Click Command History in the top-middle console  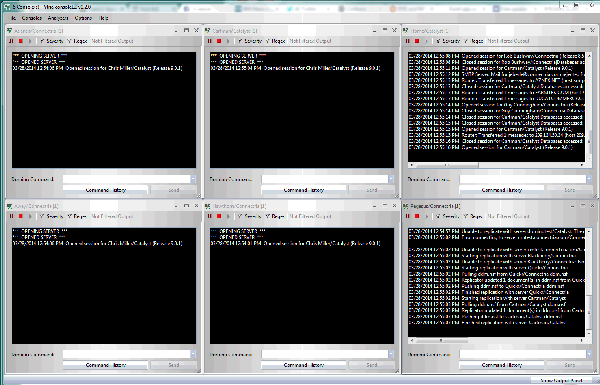(x=303, y=190)
